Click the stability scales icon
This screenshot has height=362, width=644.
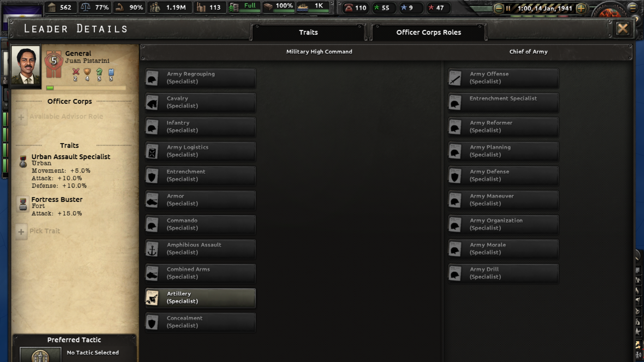86,7
